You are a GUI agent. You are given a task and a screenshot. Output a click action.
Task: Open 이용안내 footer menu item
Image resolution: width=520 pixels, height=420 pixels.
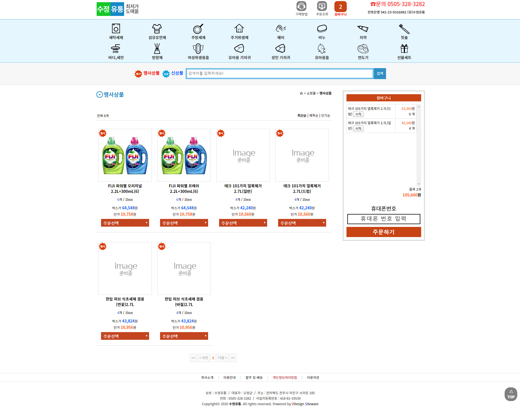pos(230,378)
